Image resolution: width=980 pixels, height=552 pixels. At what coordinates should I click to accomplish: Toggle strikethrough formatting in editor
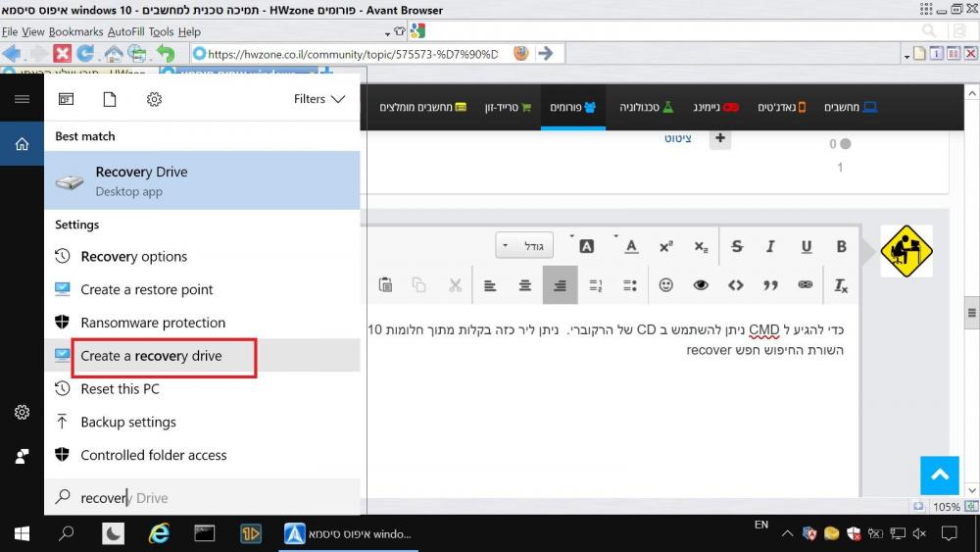737,246
